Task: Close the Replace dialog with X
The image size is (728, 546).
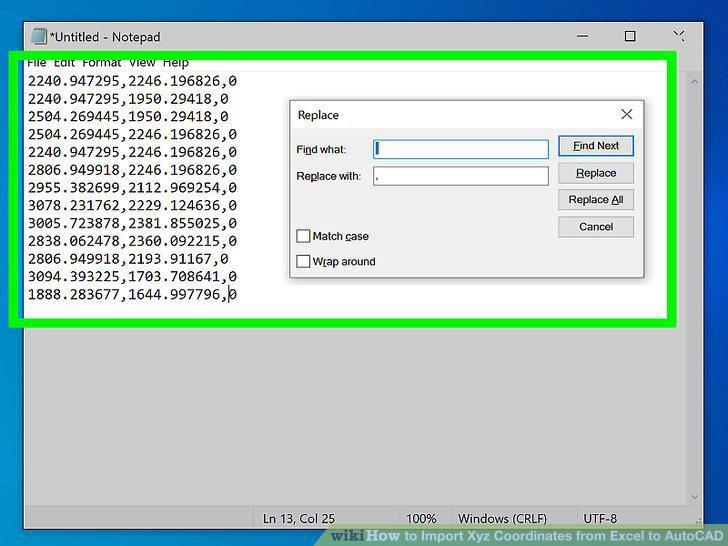Action: 626,114
